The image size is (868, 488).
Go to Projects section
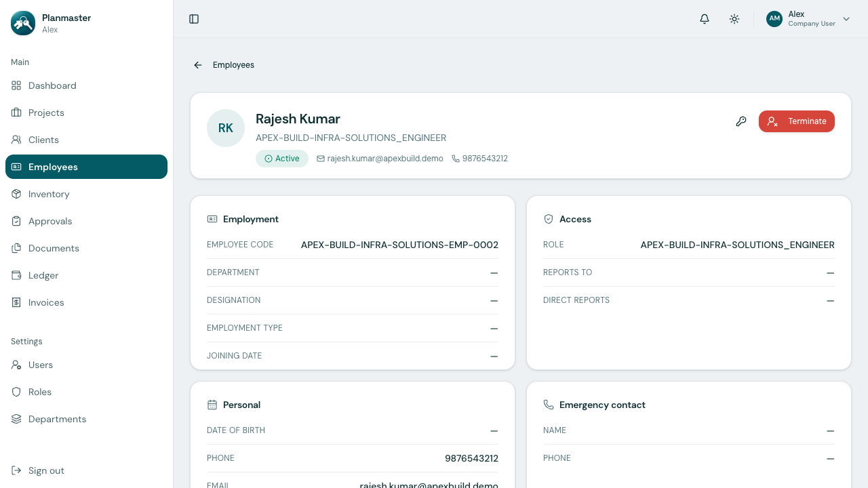[x=86, y=113]
